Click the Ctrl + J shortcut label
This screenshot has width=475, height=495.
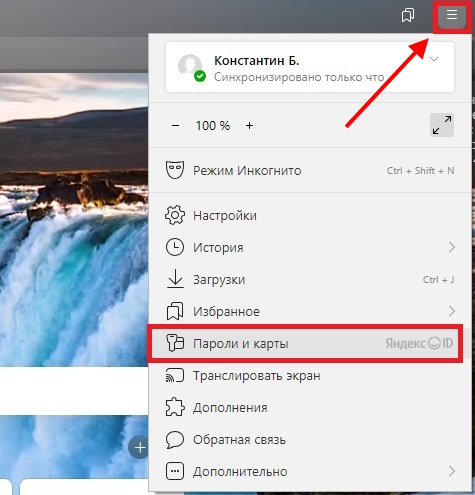[438, 279]
